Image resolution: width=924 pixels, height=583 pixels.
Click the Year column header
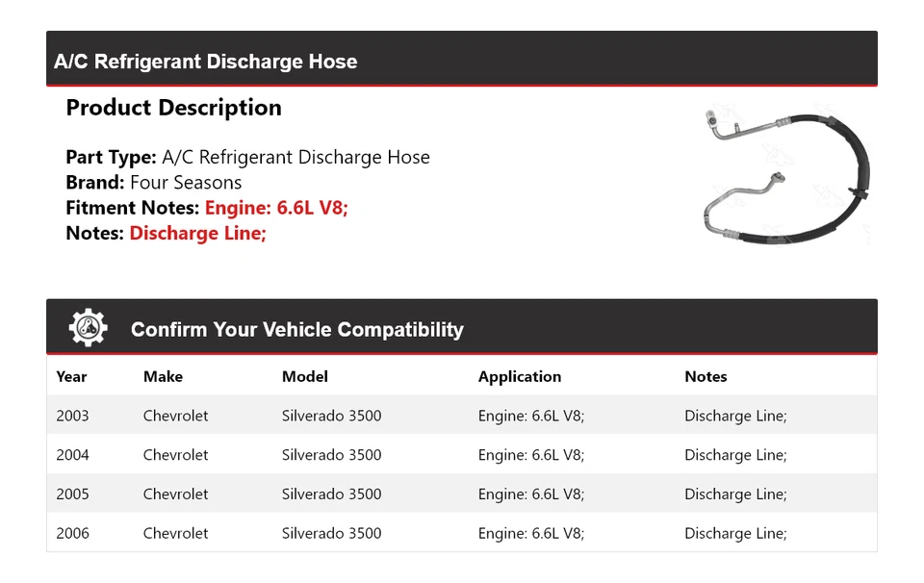[x=71, y=376]
